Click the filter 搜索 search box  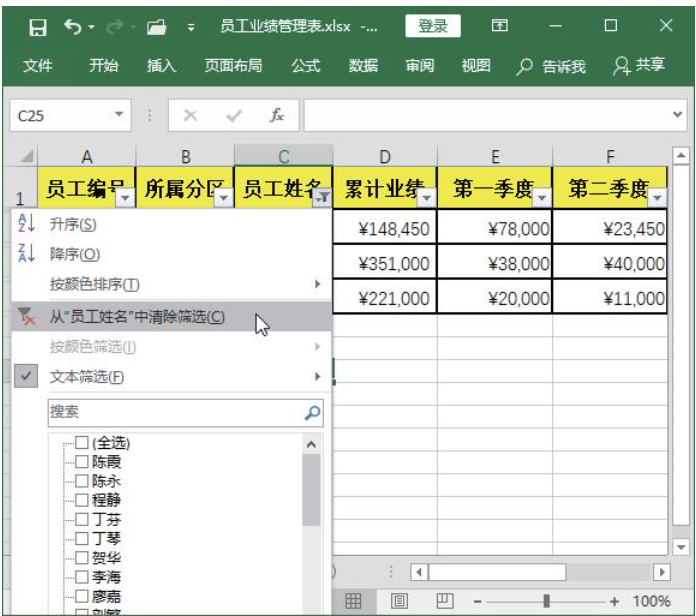click(186, 412)
